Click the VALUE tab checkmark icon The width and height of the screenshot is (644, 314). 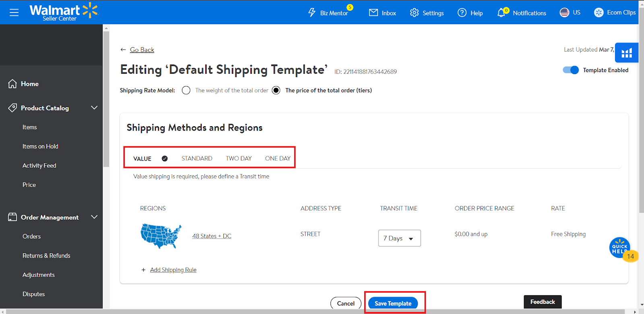pyautogui.click(x=165, y=158)
